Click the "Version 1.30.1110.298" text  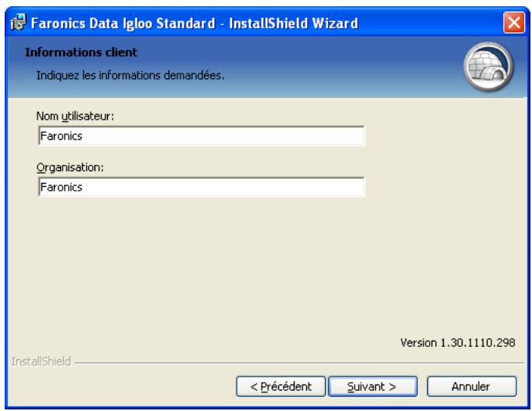[x=457, y=342]
